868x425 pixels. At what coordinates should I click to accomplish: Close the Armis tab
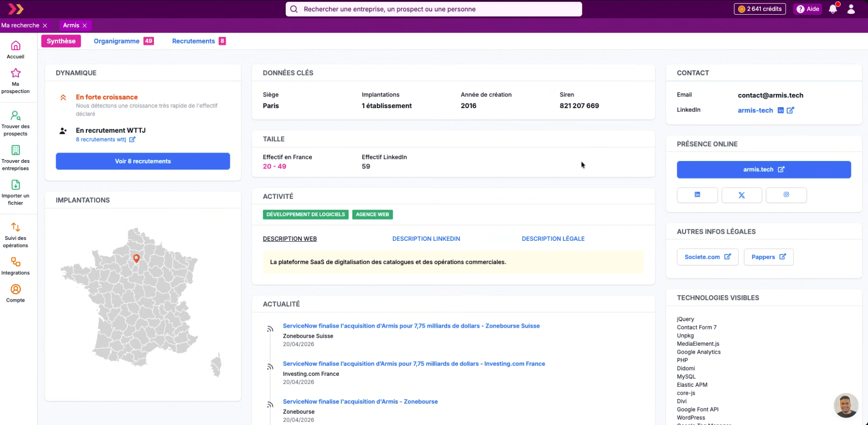[85, 25]
